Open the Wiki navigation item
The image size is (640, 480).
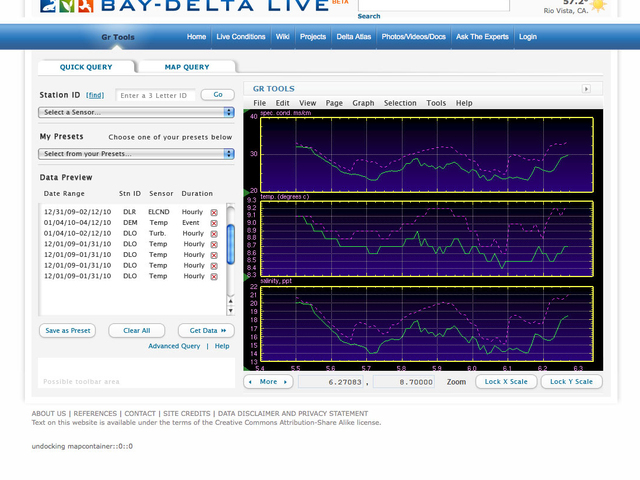pyautogui.click(x=282, y=37)
